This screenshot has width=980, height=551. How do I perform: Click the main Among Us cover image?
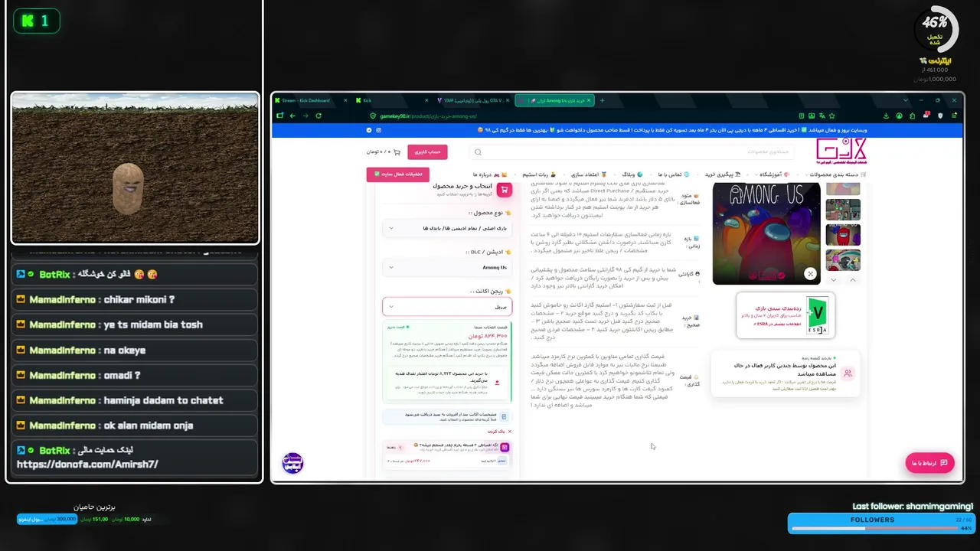click(766, 233)
